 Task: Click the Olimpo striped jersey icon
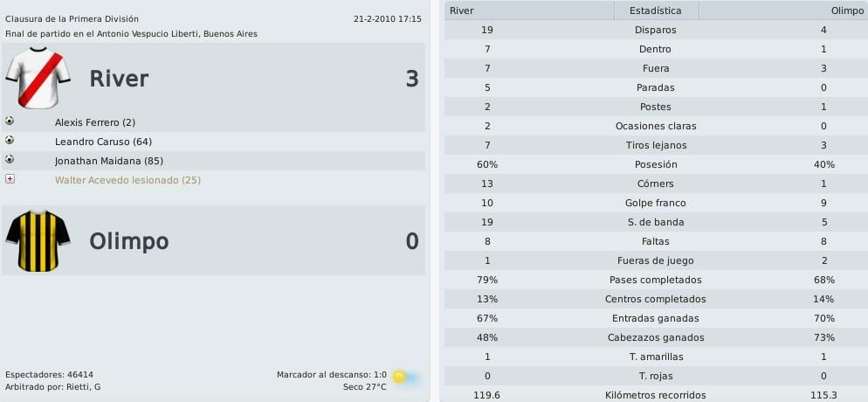pyautogui.click(x=38, y=241)
